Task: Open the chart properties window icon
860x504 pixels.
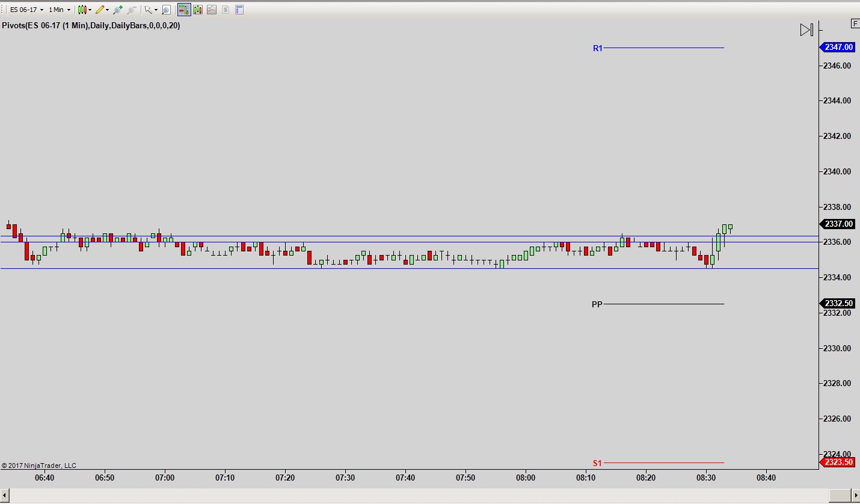Action: (x=239, y=10)
